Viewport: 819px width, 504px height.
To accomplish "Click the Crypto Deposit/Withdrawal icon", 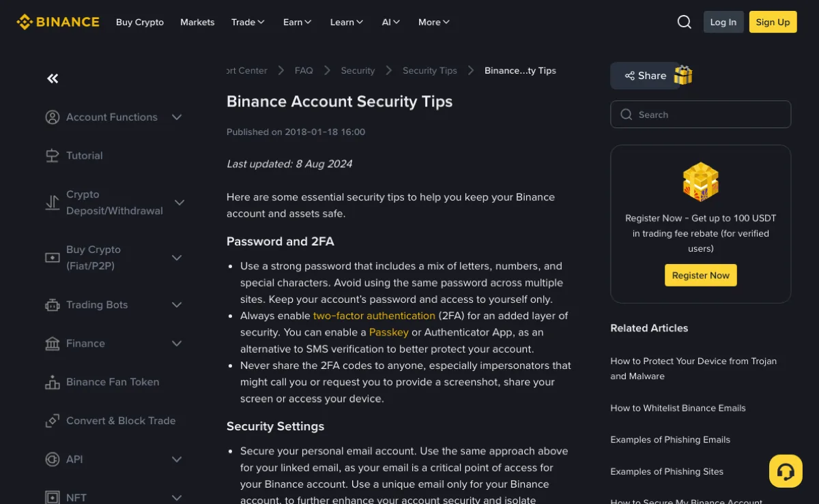I will (53, 203).
